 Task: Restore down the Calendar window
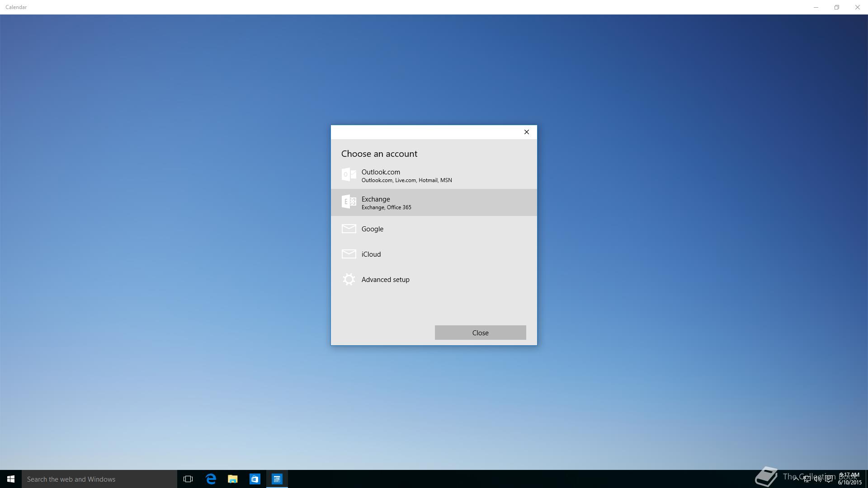pos(837,7)
